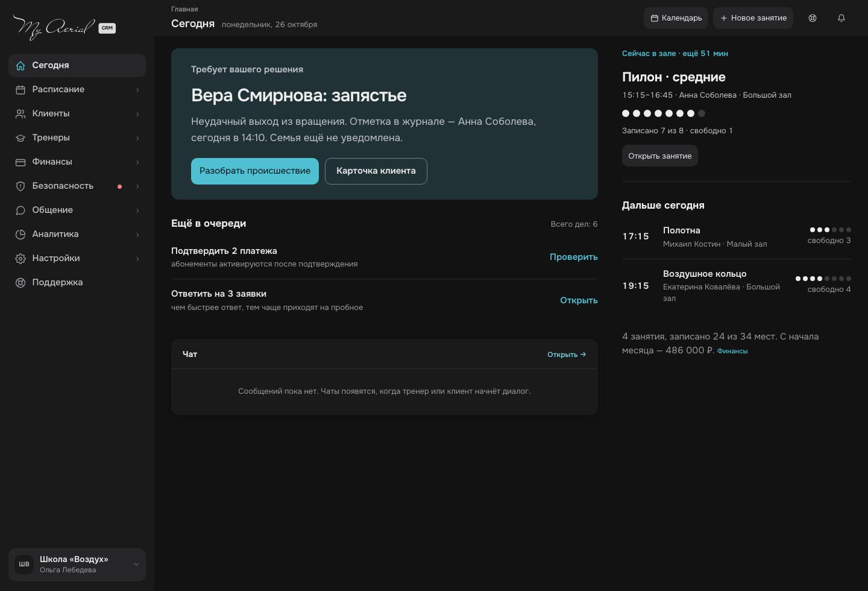Expand the Тренеры submenu chevron
Screen dimensions: 868x591
pos(137,138)
